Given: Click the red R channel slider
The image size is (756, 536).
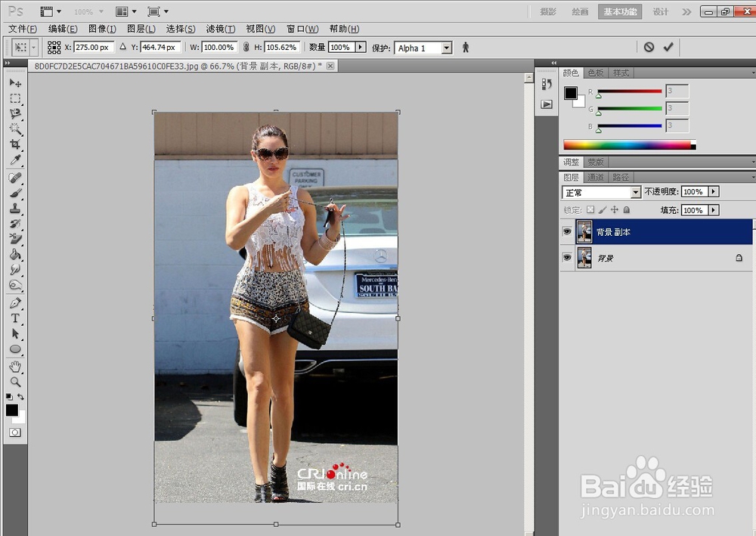Looking at the screenshot, I should [629, 91].
